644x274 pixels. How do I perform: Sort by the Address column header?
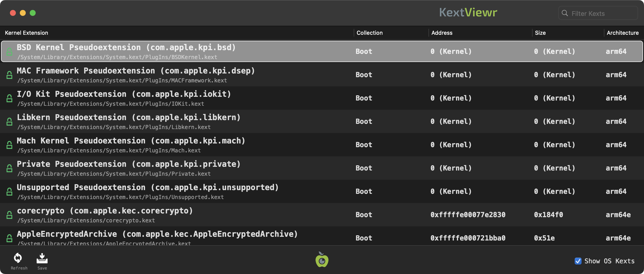coord(441,33)
